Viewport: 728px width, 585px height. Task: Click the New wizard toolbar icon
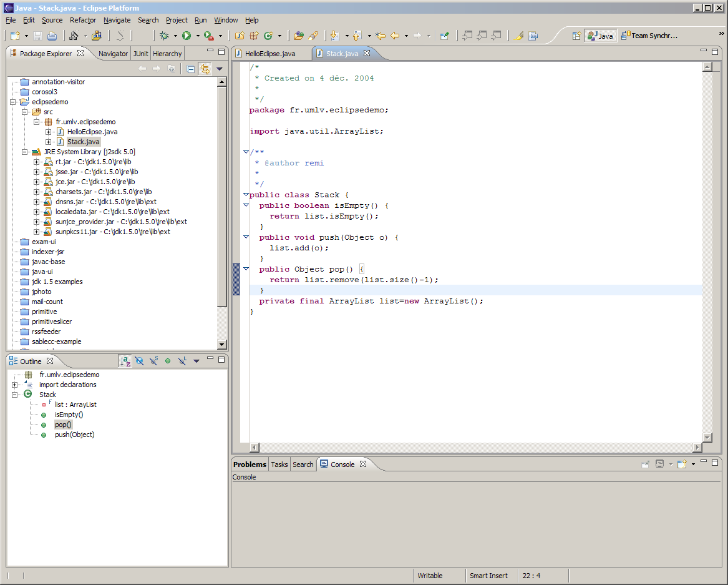tap(15, 36)
